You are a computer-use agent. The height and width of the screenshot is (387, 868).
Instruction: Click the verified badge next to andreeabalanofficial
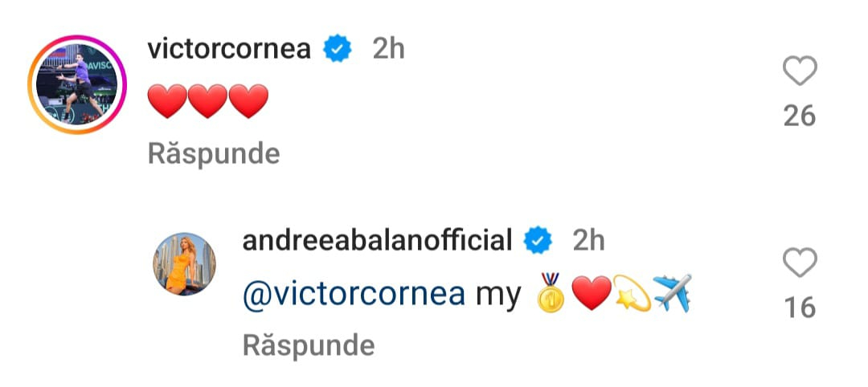(x=537, y=240)
